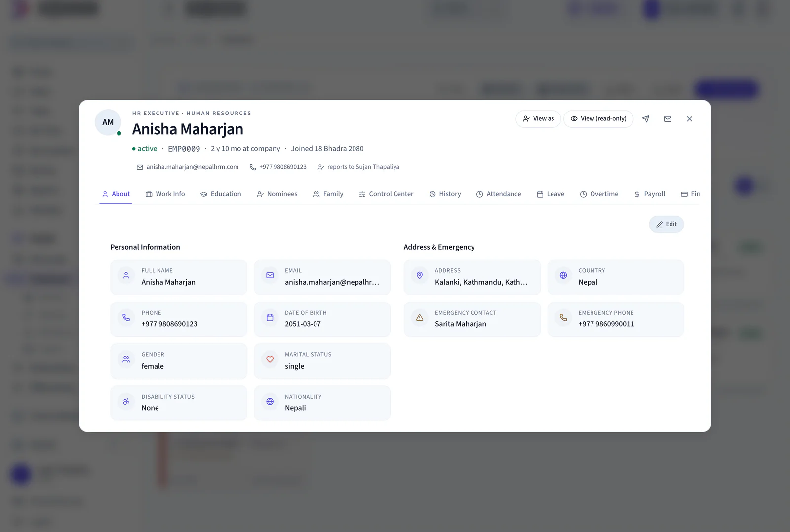
Task: Open the View as option
Action: [538, 119]
